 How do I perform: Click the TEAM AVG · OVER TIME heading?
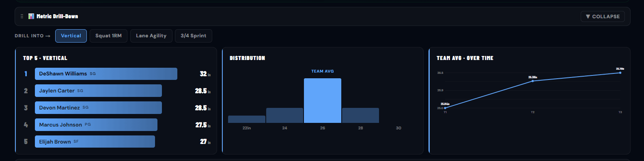click(465, 58)
